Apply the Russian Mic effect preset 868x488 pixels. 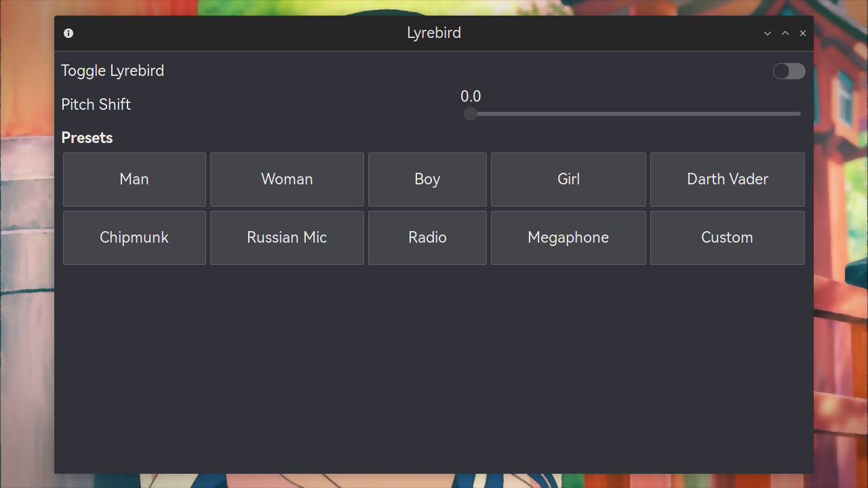(287, 238)
